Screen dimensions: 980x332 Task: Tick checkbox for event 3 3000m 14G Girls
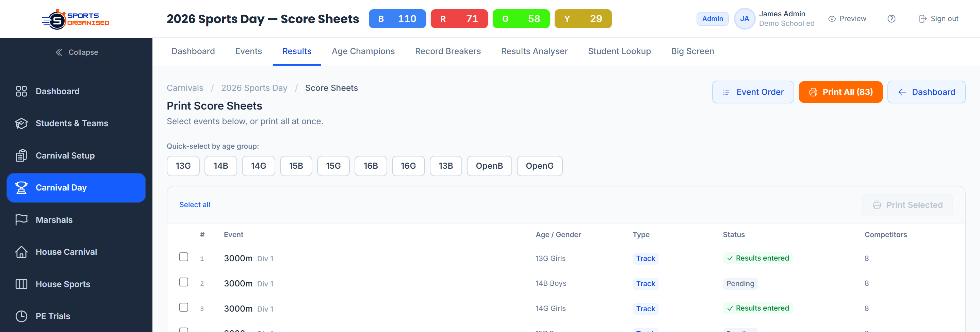184,307
